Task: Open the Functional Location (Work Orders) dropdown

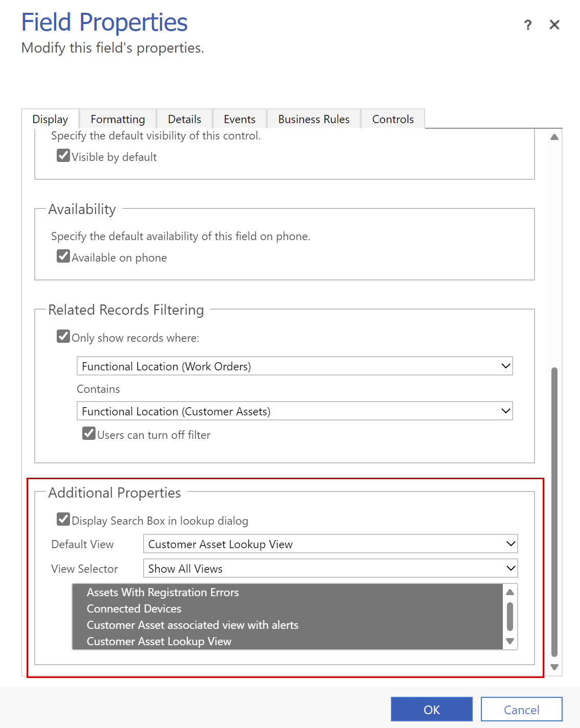Action: coord(505,366)
